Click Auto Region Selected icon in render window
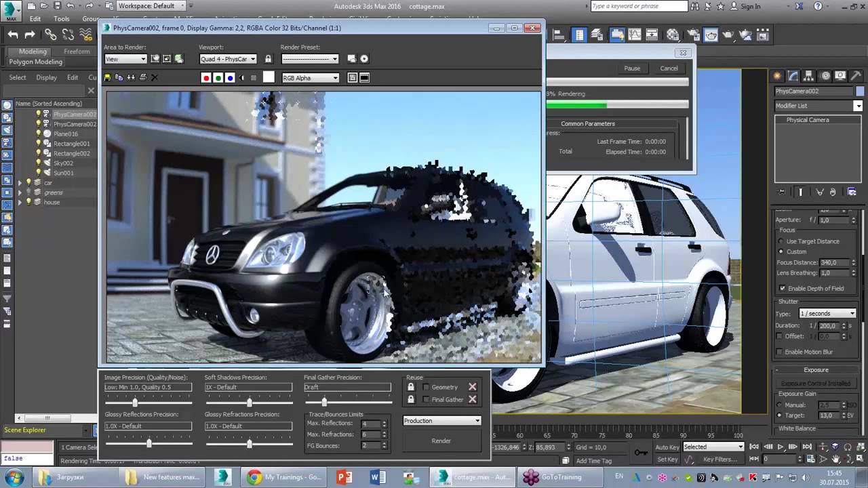This screenshot has width=868, height=488. click(x=167, y=59)
